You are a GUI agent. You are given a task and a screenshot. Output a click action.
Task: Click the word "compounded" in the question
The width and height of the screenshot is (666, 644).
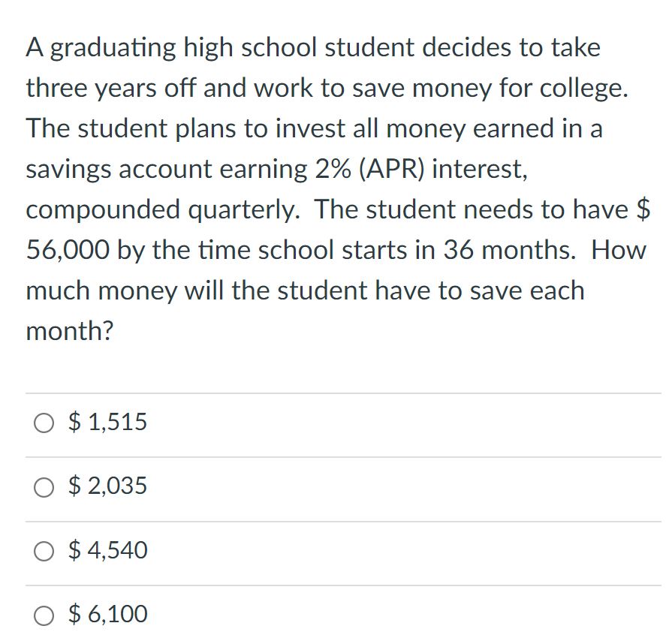(x=103, y=209)
